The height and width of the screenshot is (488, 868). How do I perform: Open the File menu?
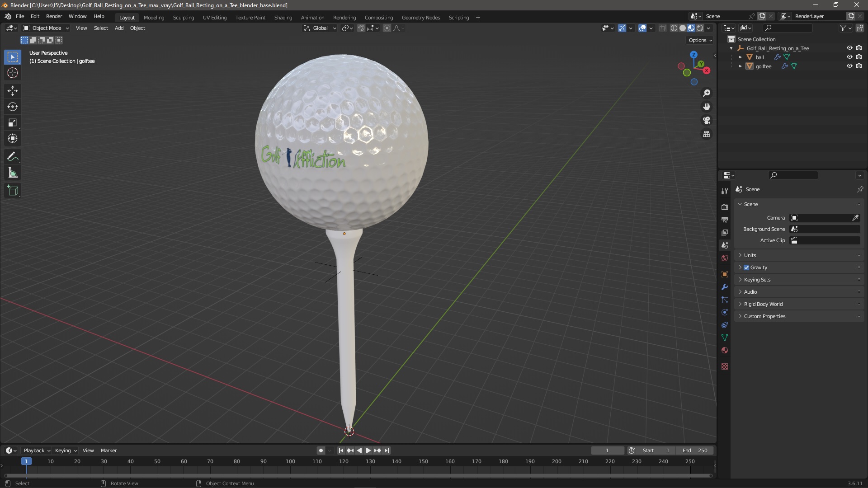tap(20, 16)
